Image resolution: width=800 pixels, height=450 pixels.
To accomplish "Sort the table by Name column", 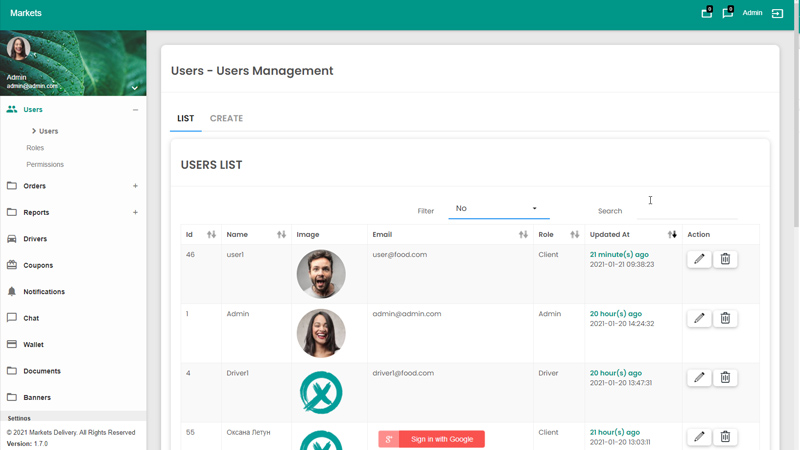I will pyautogui.click(x=281, y=235).
